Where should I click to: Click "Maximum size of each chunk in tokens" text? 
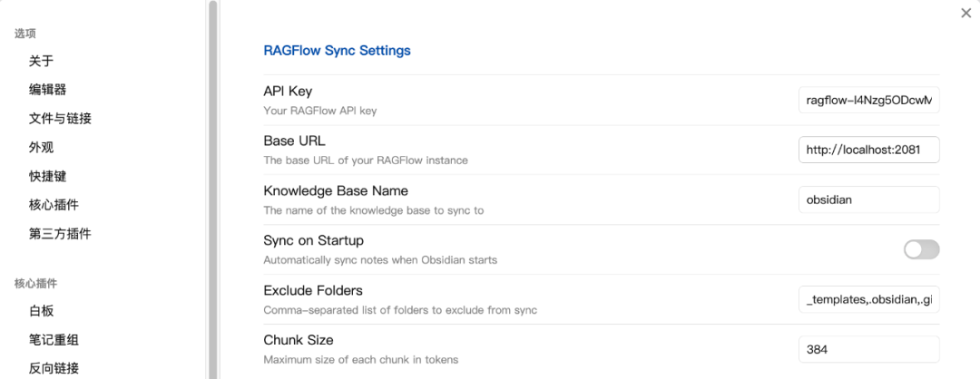pos(360,360)
